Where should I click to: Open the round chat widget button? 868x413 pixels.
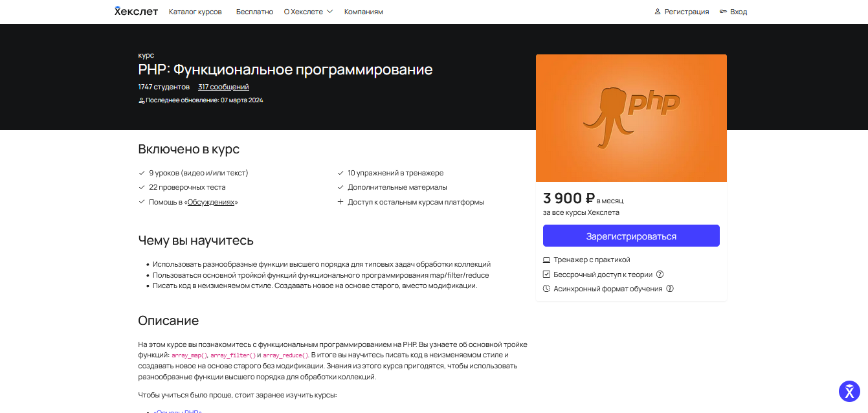pyautogui.click(x=849, y=391)
